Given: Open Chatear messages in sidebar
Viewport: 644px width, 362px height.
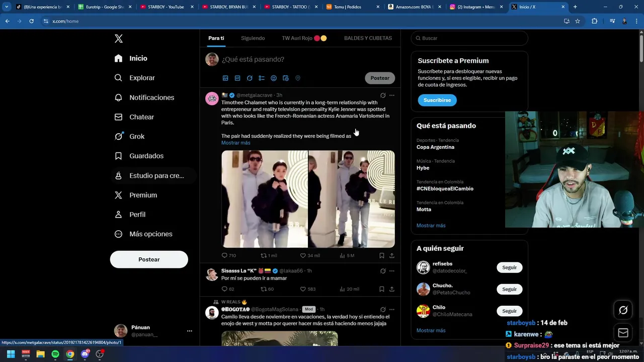Looking at the screenshot, I should tap(134, 117).
